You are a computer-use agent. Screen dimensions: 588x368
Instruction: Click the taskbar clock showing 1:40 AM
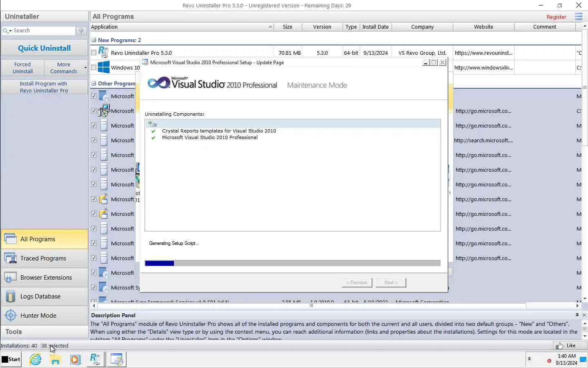pos(566,359)
